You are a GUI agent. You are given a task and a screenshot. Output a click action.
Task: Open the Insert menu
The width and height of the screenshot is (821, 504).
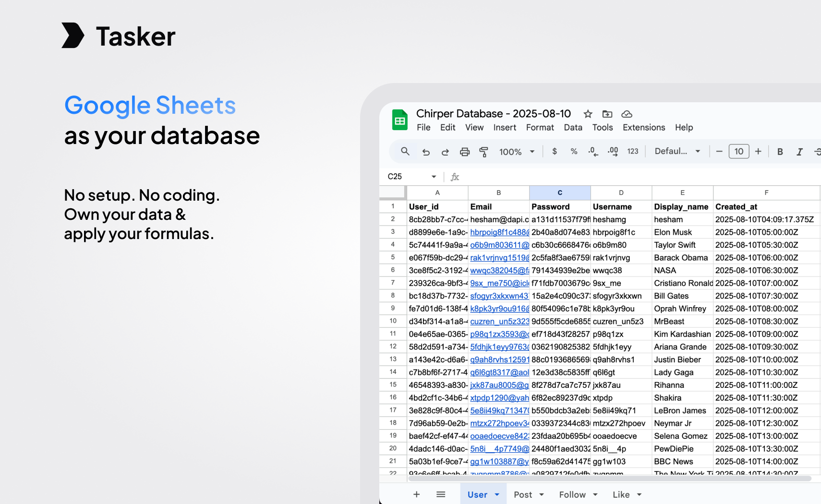(x=505, y=128)
